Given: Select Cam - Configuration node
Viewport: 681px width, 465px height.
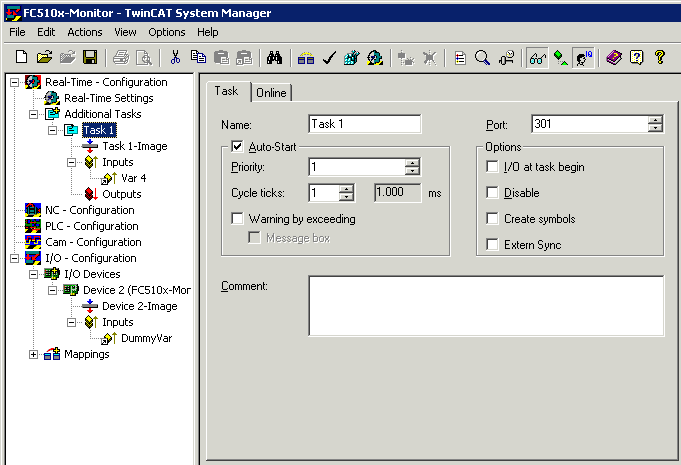Looking at the screenshot, I should point(93,242).
